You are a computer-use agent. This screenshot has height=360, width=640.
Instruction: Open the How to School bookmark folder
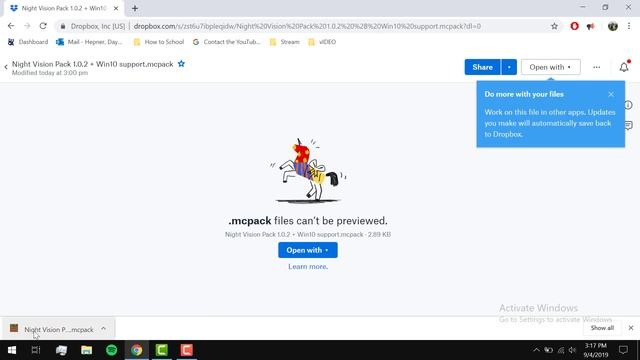159,42
